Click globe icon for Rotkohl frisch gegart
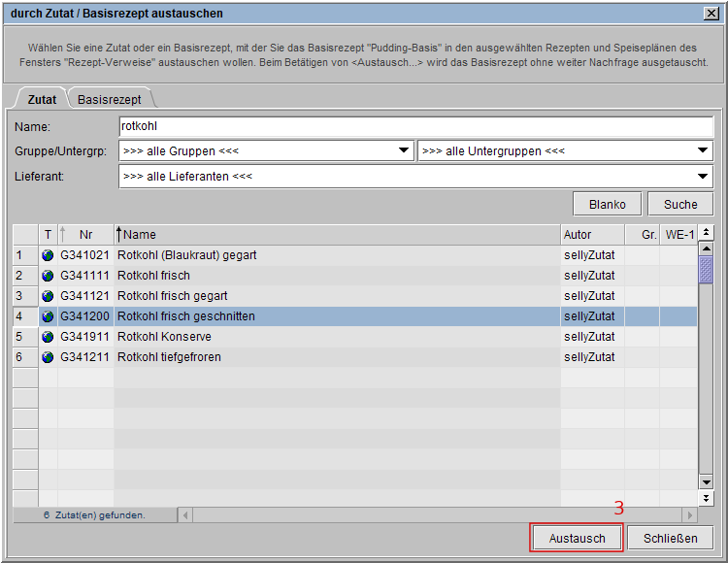 click(x=48, y=296)
